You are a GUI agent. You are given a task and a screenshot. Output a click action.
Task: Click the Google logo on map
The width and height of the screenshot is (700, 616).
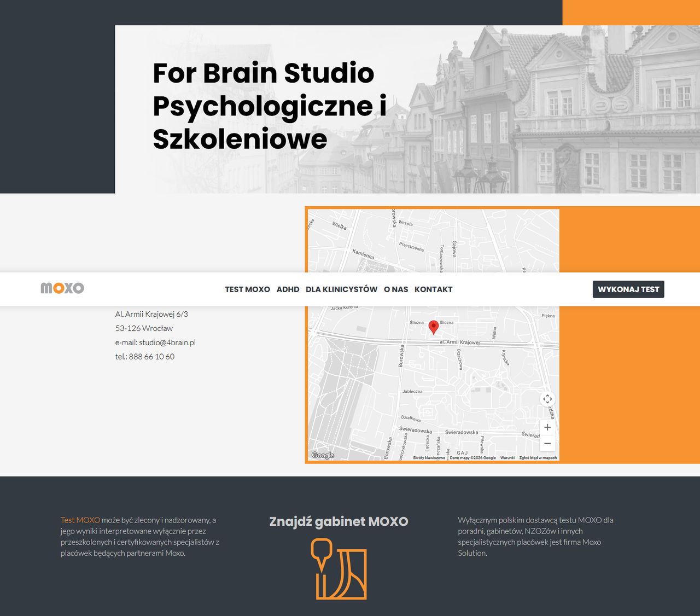[323, 455]
